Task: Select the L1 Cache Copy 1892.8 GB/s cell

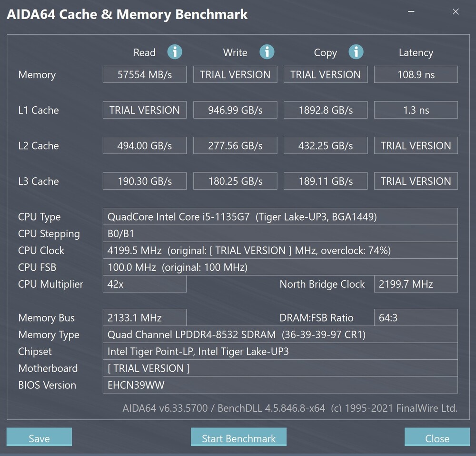Action: pyautogui.click(x=326, y=110)
